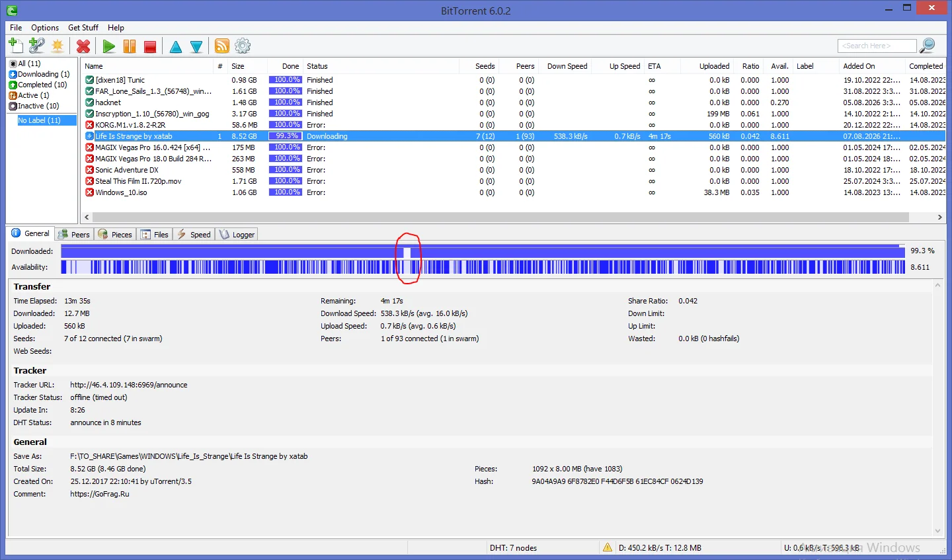
Task: Click the Availability pieces bar
Action: coord(483,267)
